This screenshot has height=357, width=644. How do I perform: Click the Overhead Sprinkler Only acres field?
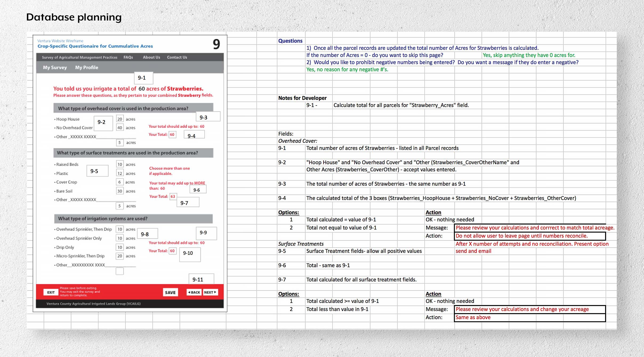120,238
